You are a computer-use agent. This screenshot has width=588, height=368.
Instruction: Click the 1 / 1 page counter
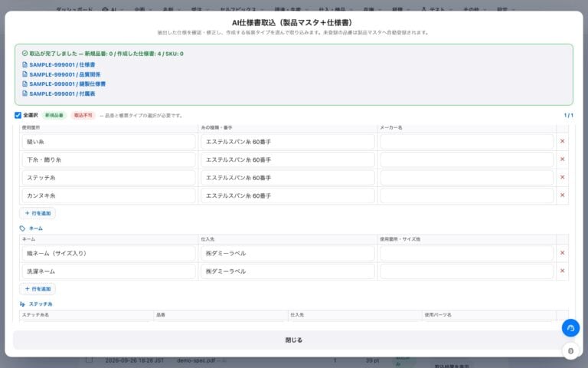569,115
